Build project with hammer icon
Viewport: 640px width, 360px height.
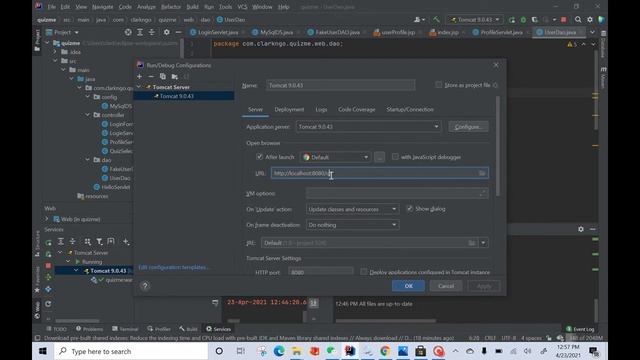point(436,20)
